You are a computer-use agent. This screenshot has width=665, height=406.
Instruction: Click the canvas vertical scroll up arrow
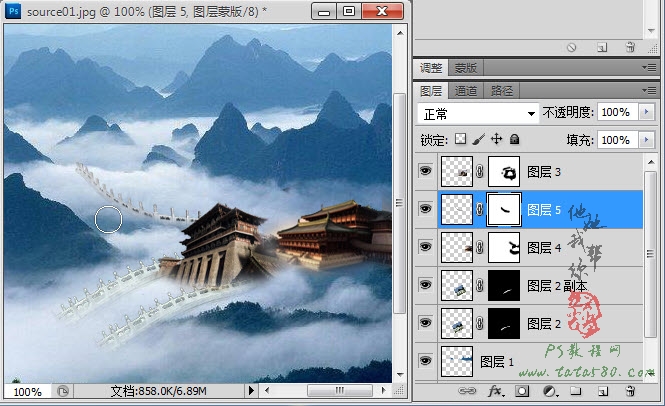point(400,33)
